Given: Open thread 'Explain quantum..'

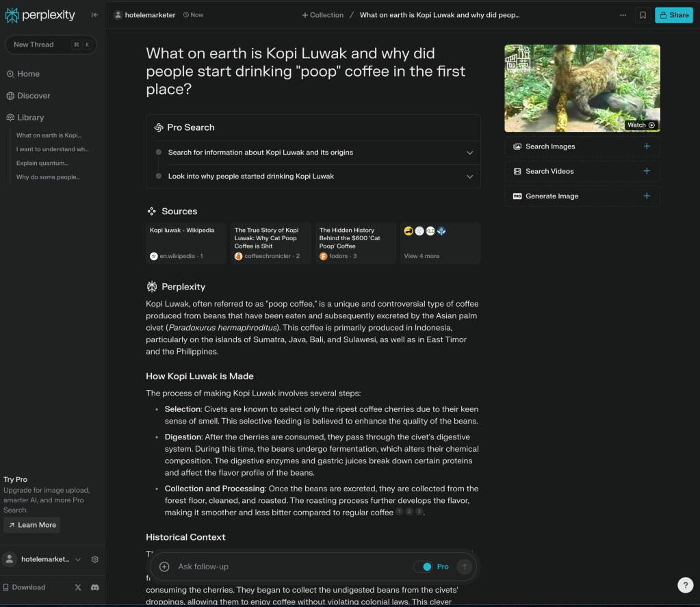Looking at the screenshot, I should 42,163.
